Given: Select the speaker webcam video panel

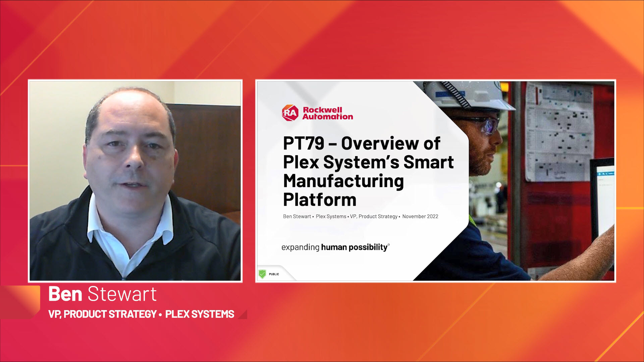Looking at the screenshot, I should tap(135, 181).
